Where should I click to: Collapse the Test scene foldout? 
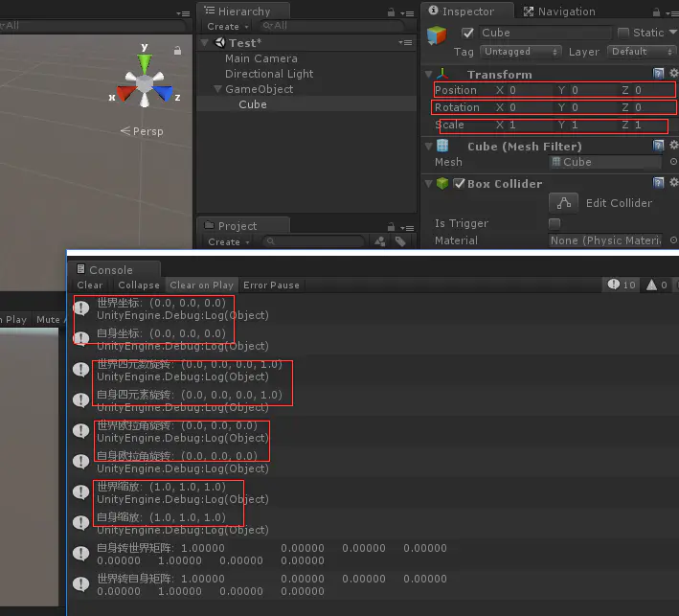coord(205,42)
